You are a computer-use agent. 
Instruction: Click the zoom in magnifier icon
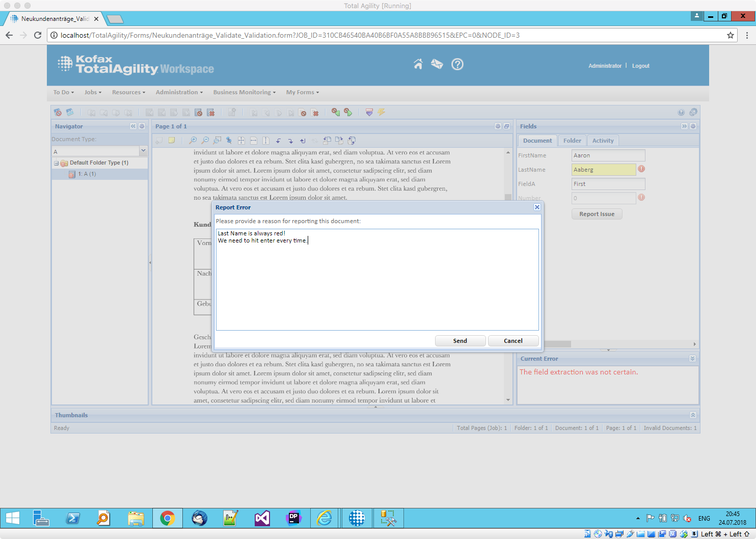(193, 141)
